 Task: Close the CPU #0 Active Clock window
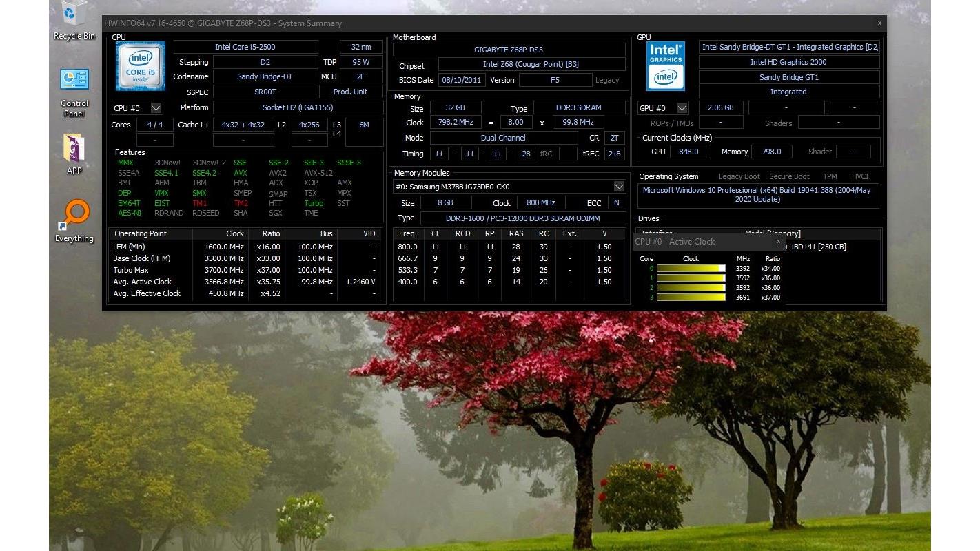pyautogui.click(x=778, y=242)
